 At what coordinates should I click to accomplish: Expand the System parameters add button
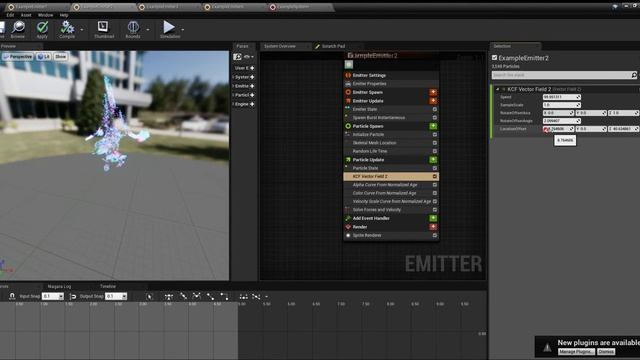(x=252, y=77)
